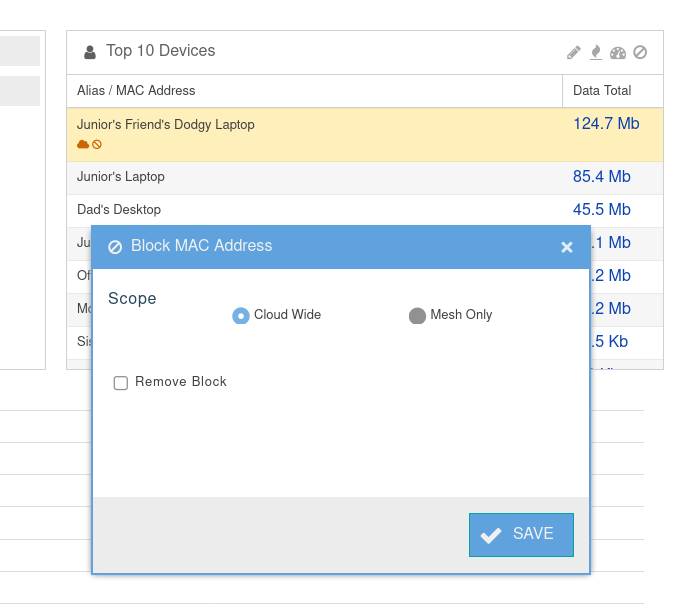Click the orange blocked icon under Dodgy Laptop

97,145
